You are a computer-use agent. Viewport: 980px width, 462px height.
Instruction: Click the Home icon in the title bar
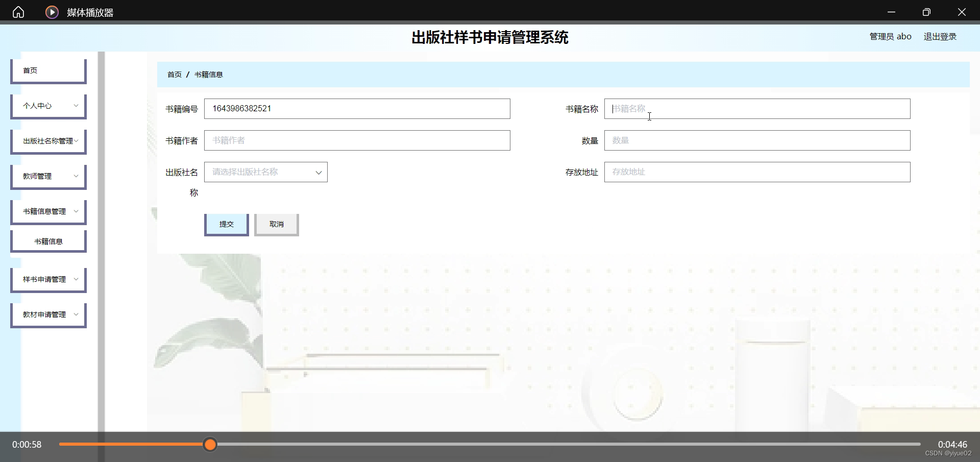pos(18,12)
